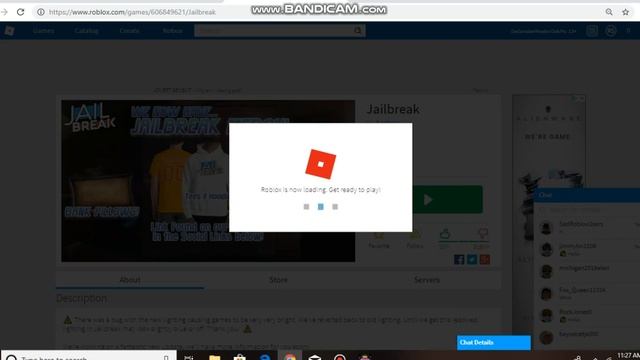Click the taskbar clock showing 11:27 AM
The image size is (640, 360).
[x=629, y=356]
